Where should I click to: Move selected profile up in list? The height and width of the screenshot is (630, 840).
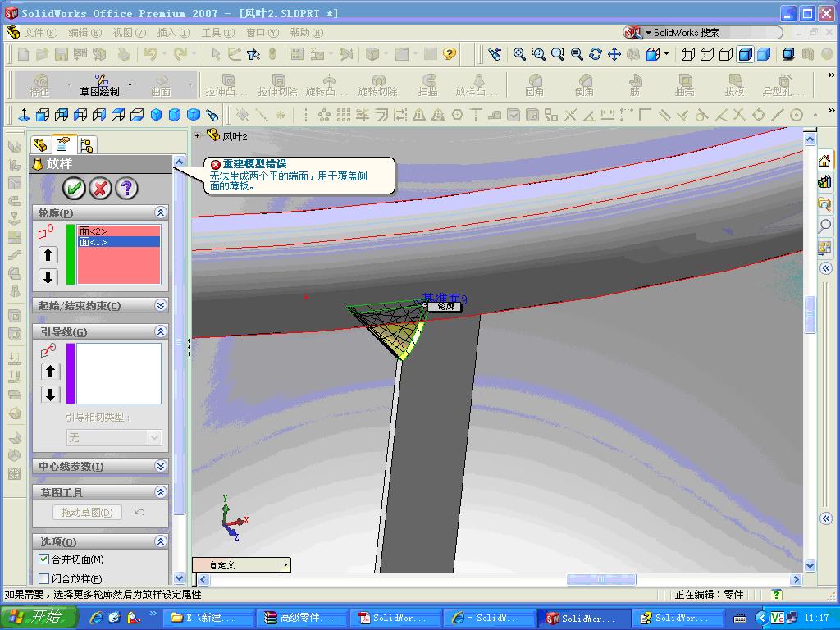point(48,255)
